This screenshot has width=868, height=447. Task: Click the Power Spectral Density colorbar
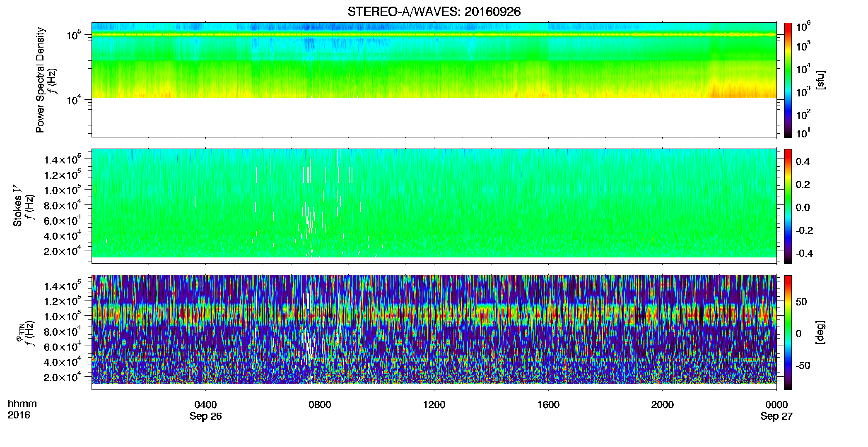(788, 80)
